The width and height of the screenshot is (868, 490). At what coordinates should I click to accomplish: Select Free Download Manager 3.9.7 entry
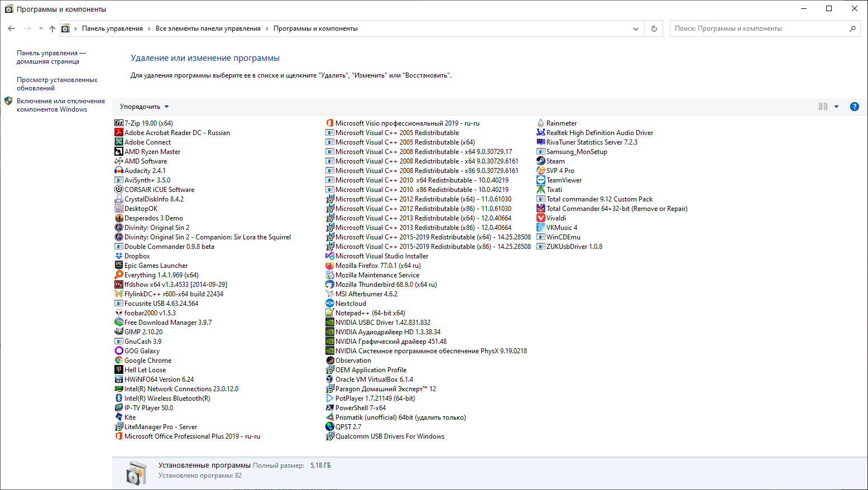163,323
